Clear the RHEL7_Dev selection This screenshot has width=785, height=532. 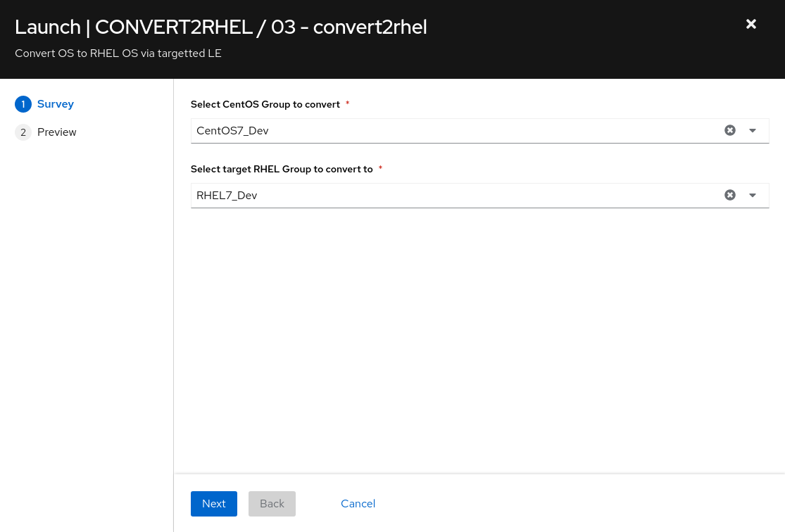tap(730, 195)
